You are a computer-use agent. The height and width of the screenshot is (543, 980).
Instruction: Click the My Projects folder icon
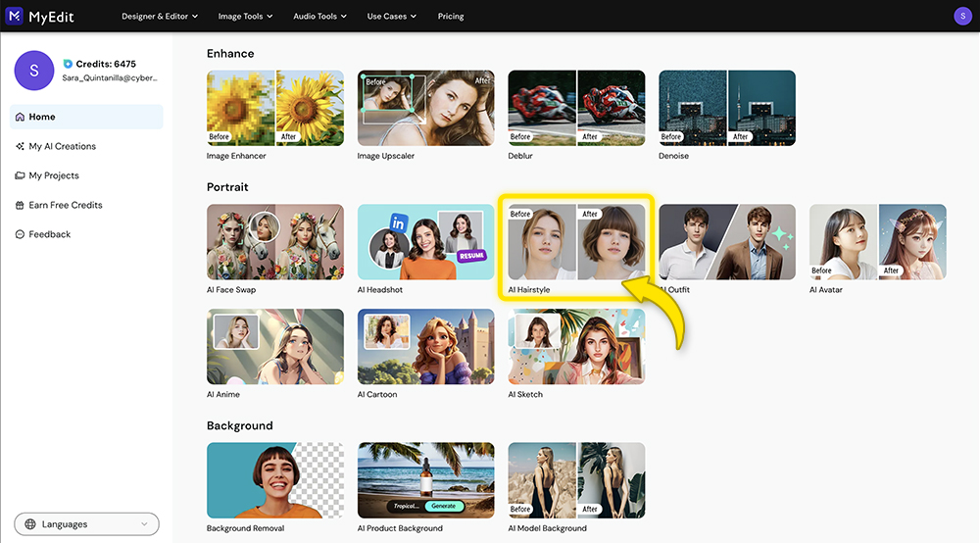(20, 175)
